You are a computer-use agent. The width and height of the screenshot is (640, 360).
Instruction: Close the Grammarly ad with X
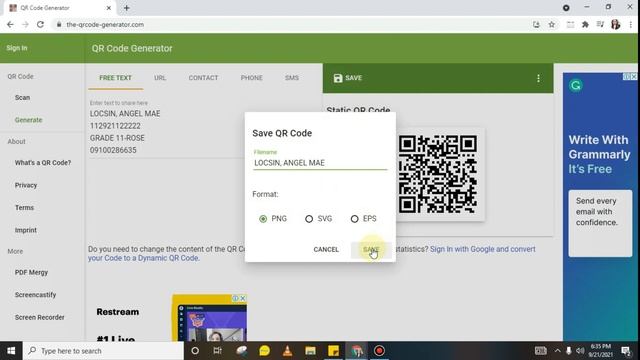click(633, 76)
